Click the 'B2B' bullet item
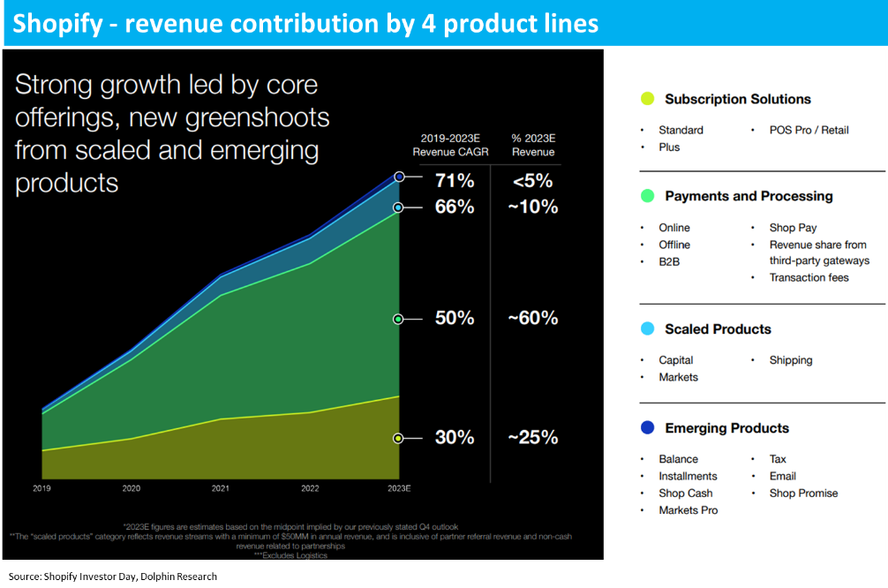The height and width of the screenshot is (588, 888). coord(669,261)
